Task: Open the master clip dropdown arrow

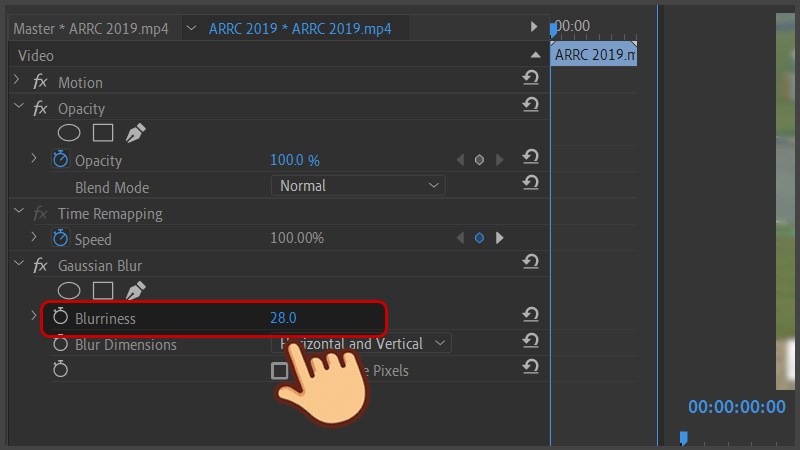Action: [191, 28]
